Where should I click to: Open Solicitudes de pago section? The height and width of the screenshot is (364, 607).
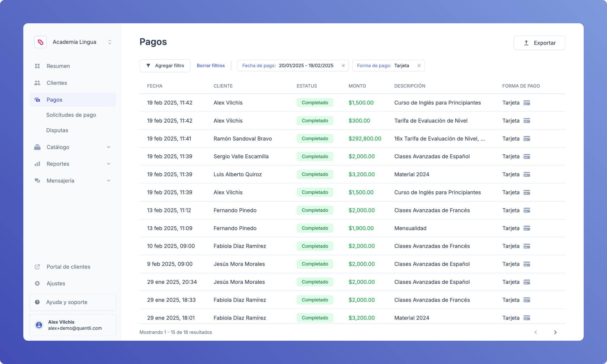tap(71, 115)
